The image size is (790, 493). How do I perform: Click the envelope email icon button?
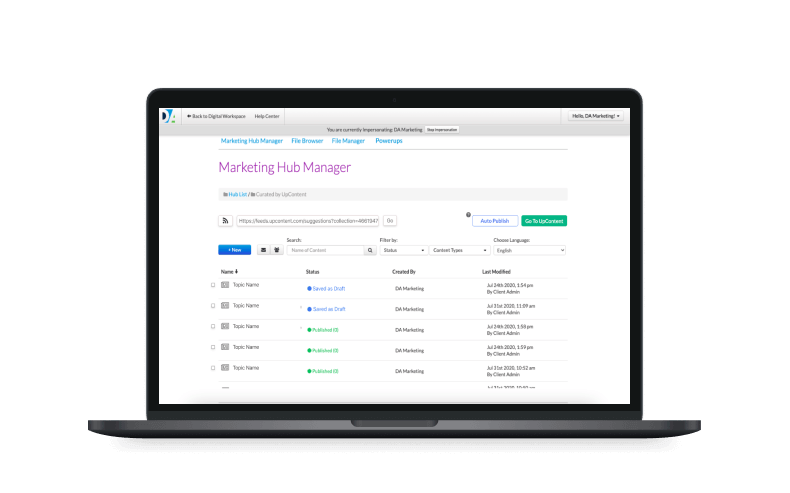pos(263,250)
